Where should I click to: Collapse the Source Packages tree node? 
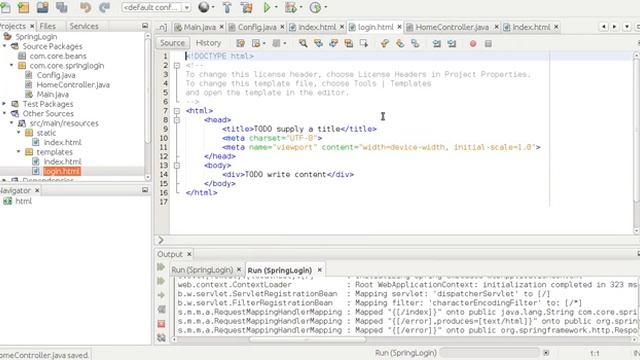tap(4, 46)
